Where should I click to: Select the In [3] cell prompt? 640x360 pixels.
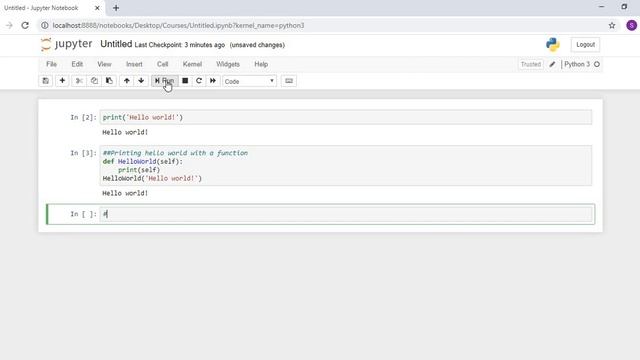click(83, 153)
